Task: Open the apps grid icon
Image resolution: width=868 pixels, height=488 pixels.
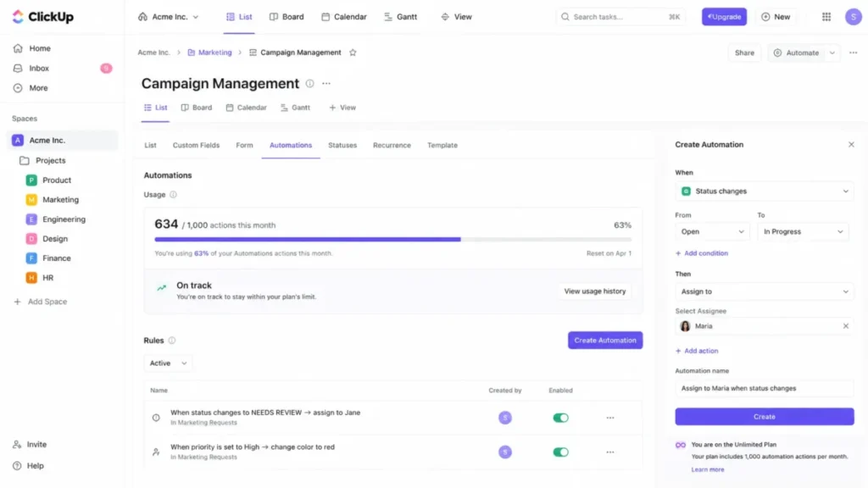Action: click(x=826, y=17)
